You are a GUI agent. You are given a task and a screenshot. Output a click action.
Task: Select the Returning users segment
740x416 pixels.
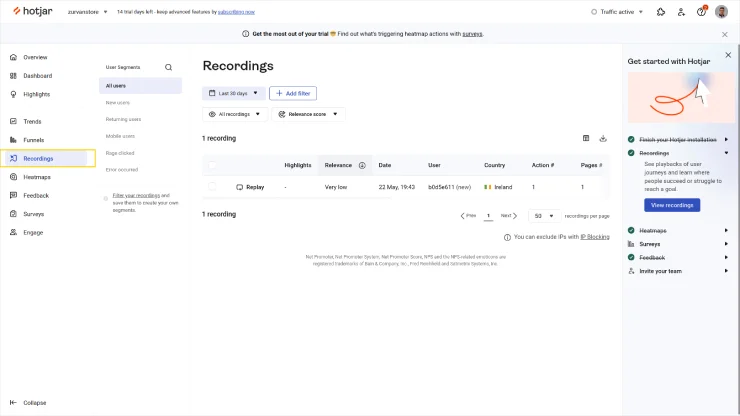point(123,119)
